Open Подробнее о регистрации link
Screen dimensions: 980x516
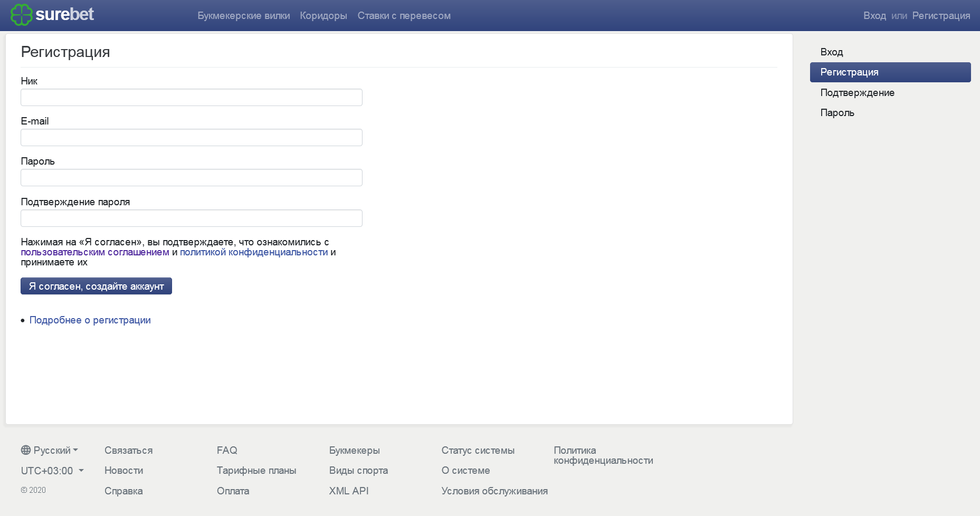pos(90,320)
